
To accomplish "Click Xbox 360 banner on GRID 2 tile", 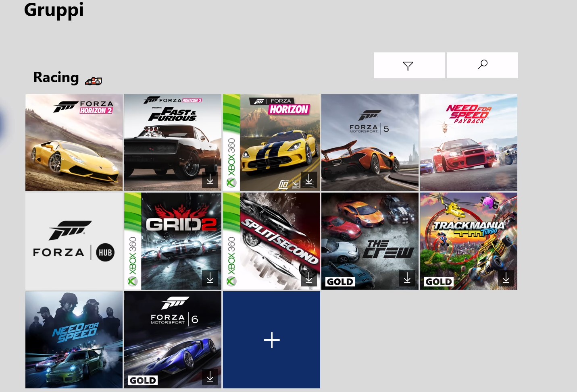I will click(133, 241).
